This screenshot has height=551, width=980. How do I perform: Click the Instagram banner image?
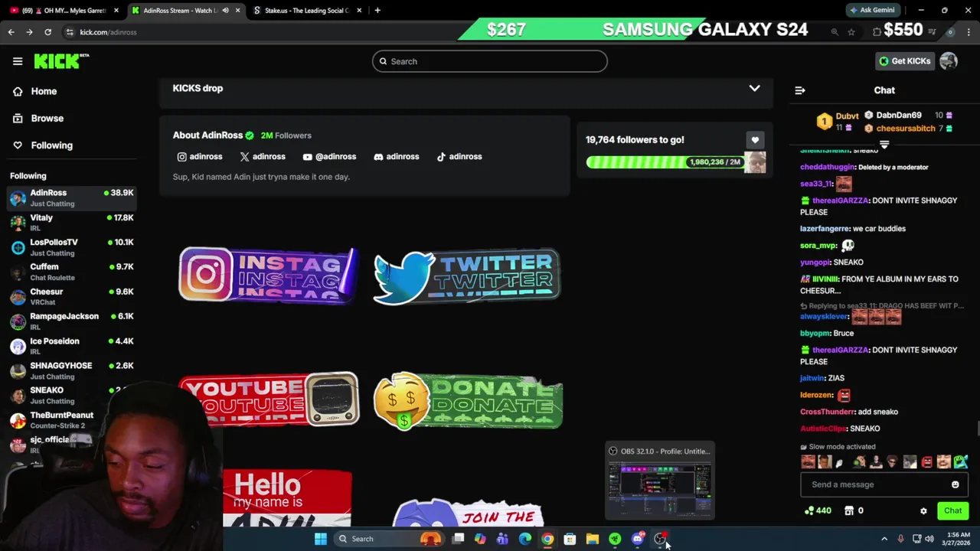tap(268, 275)
